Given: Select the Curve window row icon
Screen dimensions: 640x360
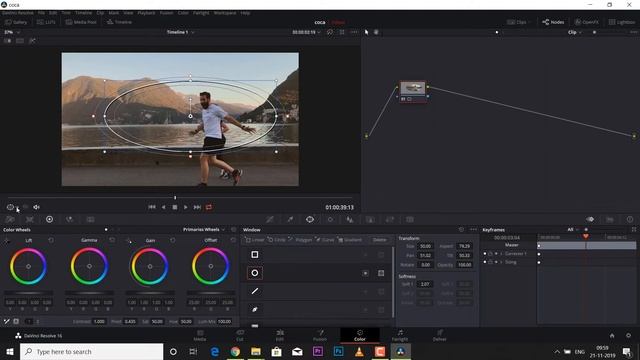Looking at the screenshot, I should coord(255,309).
